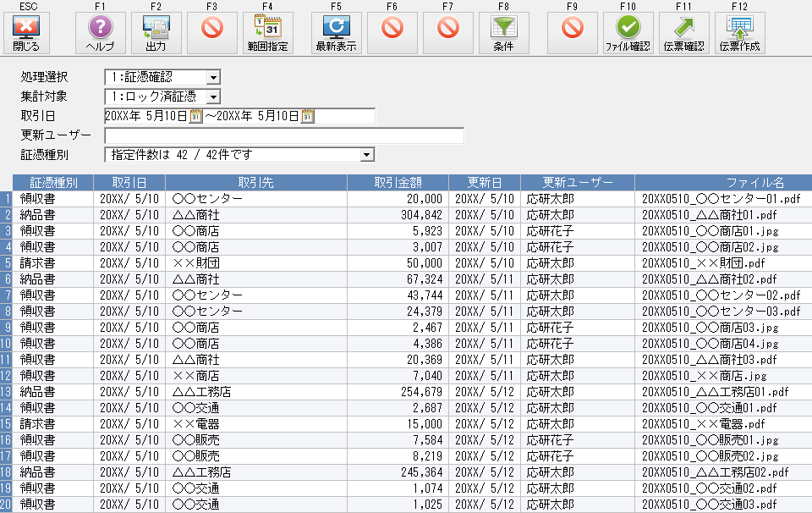Viewport: 812px width, 513px height.
Task: Open calendar picker for the end 取引日
Action: [308, 116]
